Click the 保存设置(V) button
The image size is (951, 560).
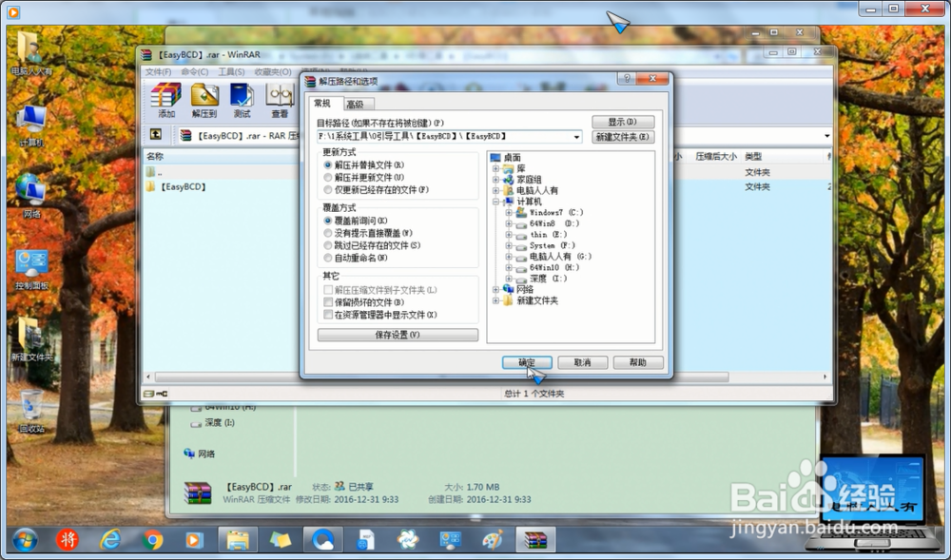pyautogui.click(x=398, y=335)
